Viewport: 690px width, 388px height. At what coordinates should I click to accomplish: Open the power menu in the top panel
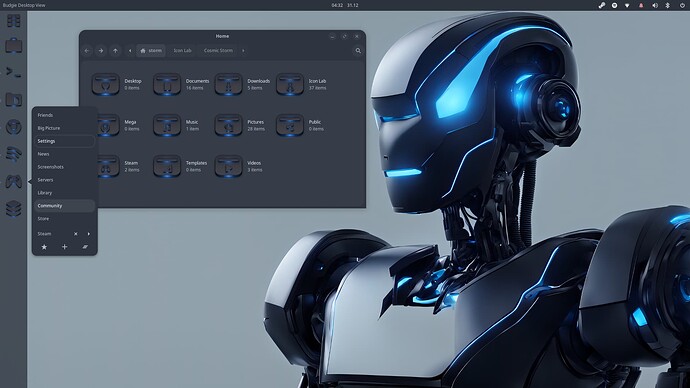pyautogui.click(x=682, y=5)
